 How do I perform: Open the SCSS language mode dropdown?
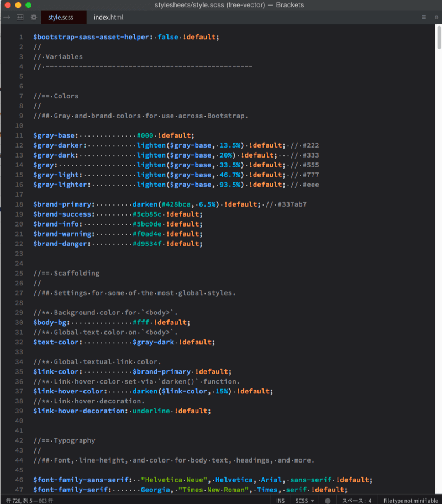pyautogui.click(x=304, y=501)
